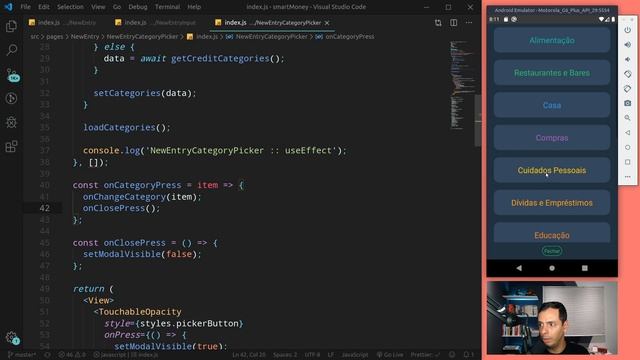Open the Selection menu
This screenshot has width=640, height=360.
click(70, 7)
